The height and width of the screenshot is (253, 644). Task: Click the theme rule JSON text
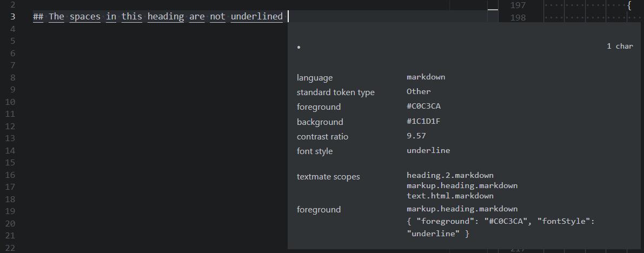click(x=501, y=228)
